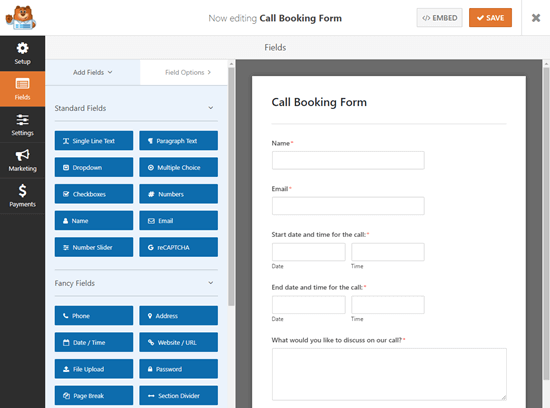Open the Settings sliders panel

click(22, 125)
